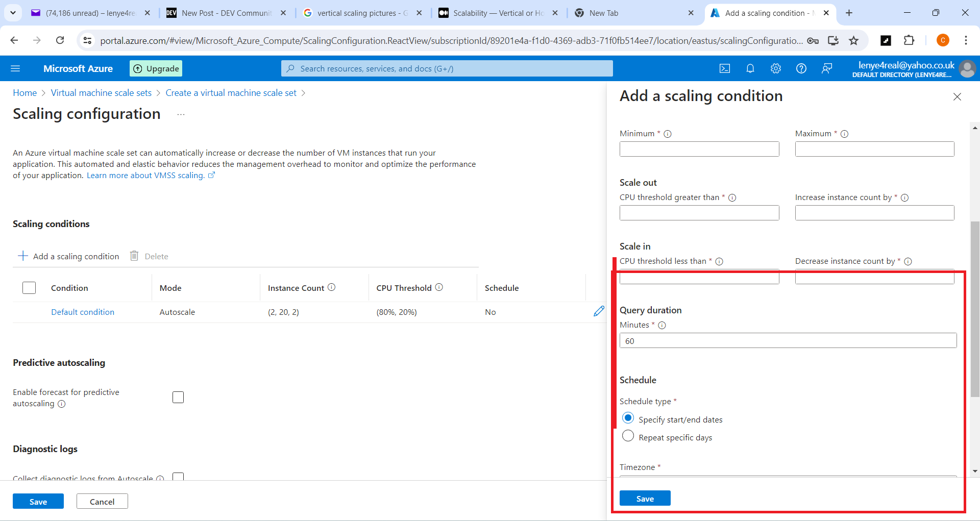Click info icon next to CPU Threshold column
Image resolution: width=980 pixels, height=521 pixels.
coord(439,287)
